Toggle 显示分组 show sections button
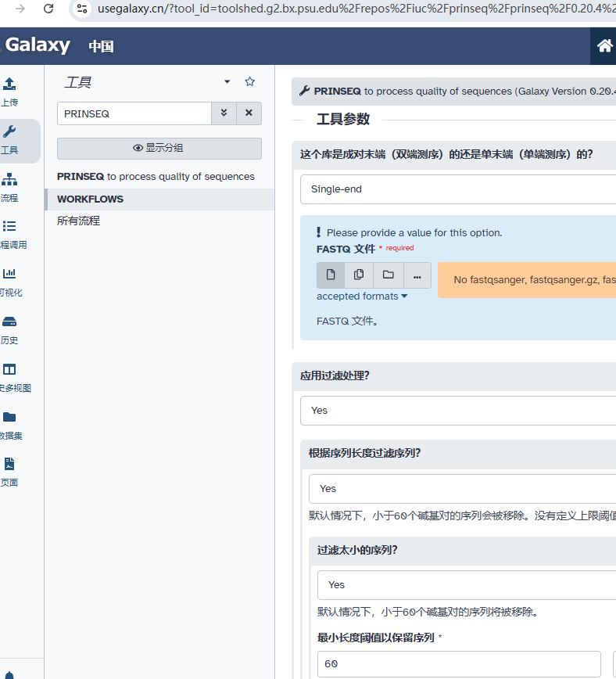 [x=159, y=148]
